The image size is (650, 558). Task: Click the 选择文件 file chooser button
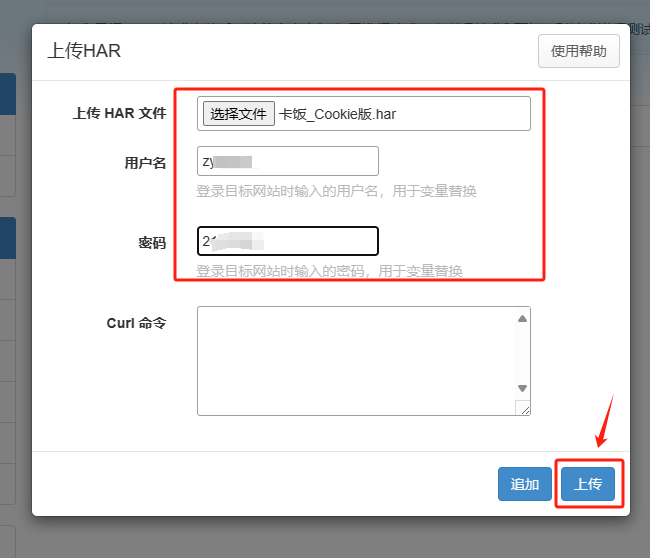tap(238, 113)
